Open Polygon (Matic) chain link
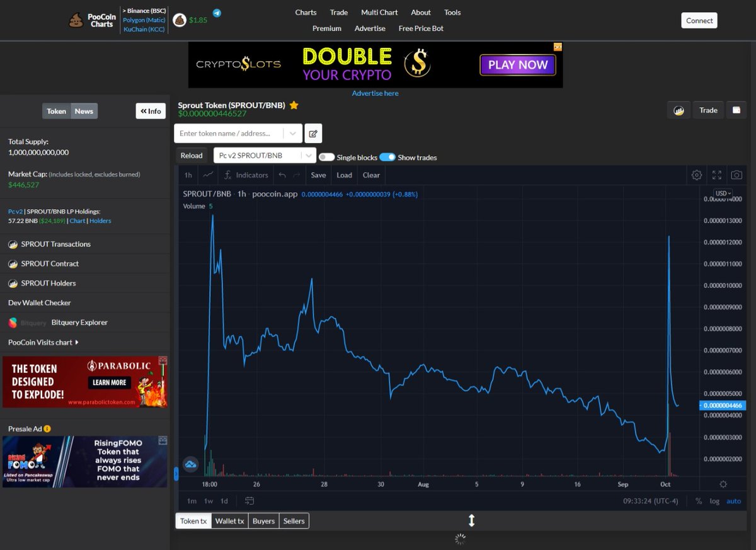Image resolution: width=756 pixels, height=550 pixels. 144,20
